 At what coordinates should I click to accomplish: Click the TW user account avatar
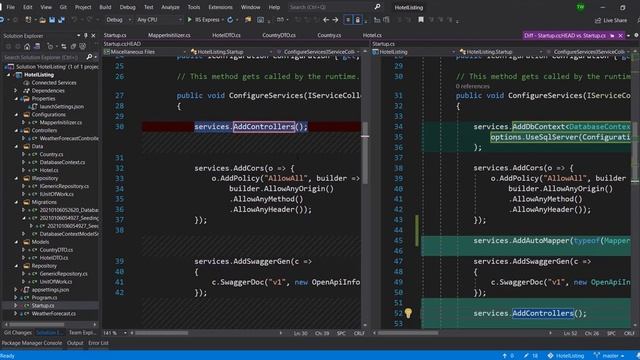click(580, 7)
